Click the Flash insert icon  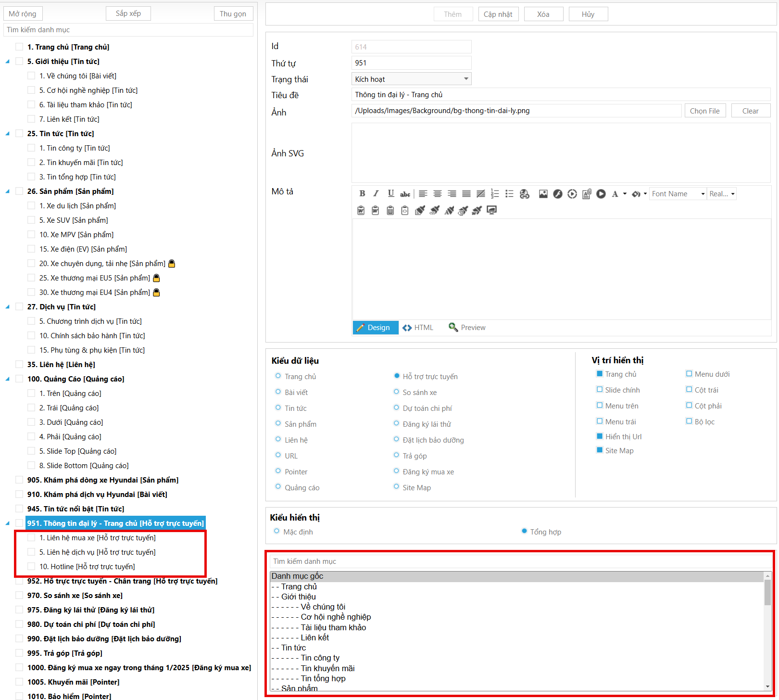point(557,194)
